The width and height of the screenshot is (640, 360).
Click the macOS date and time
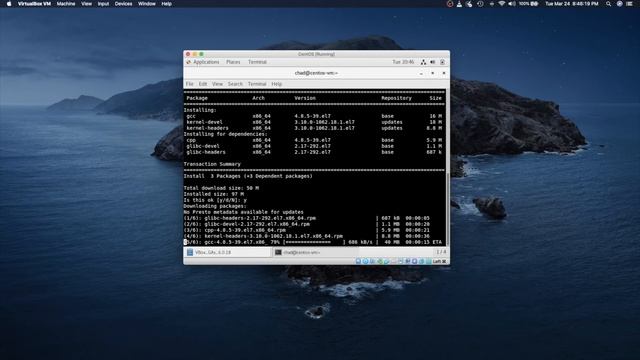pos(571,4)
